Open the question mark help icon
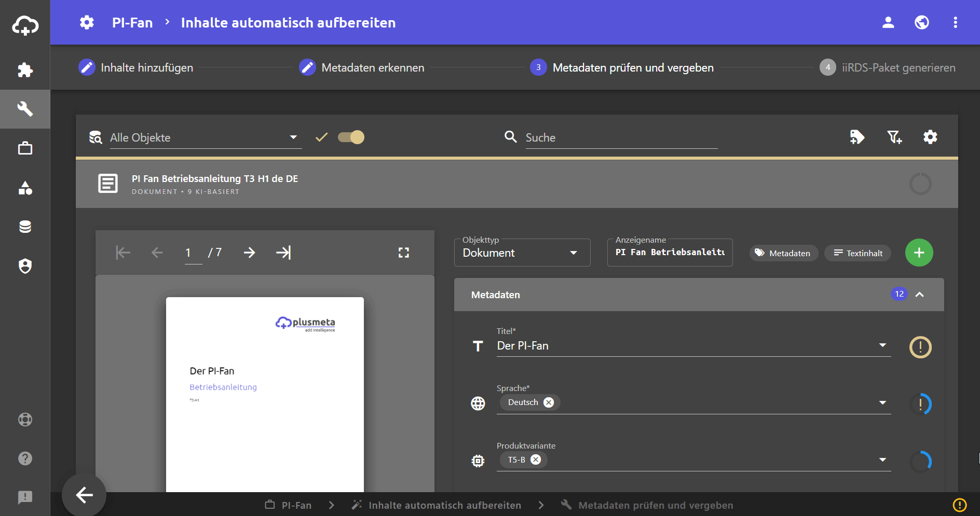The height and width of the screenshot is (516, 980). tap(25, 458)
